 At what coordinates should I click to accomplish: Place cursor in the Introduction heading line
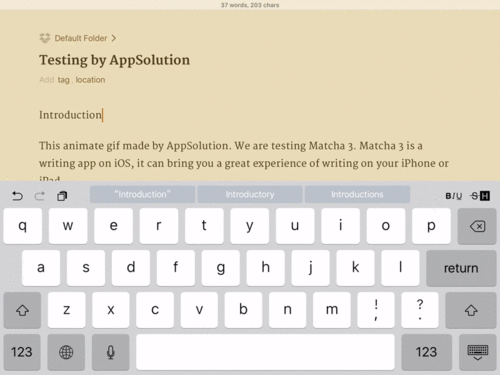coord(71,115)
